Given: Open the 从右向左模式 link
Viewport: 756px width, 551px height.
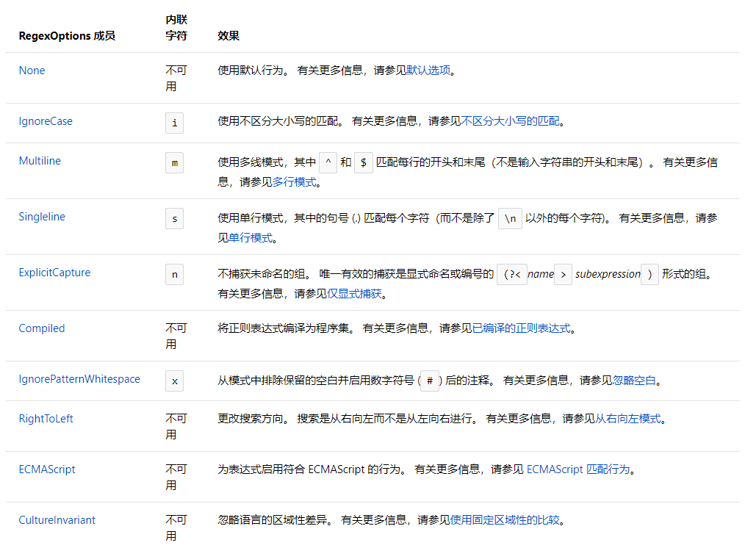Looking at the screenshot, I should [628, 419].
